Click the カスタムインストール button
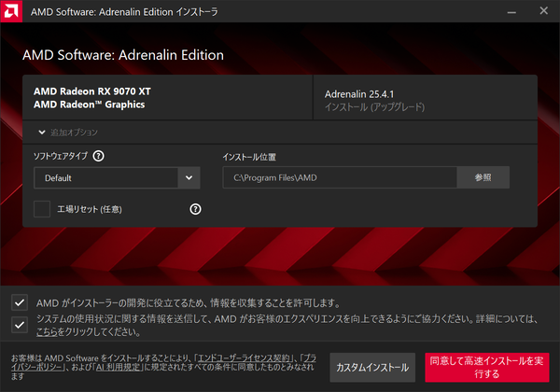560x392 pixels. coord(372,368)
